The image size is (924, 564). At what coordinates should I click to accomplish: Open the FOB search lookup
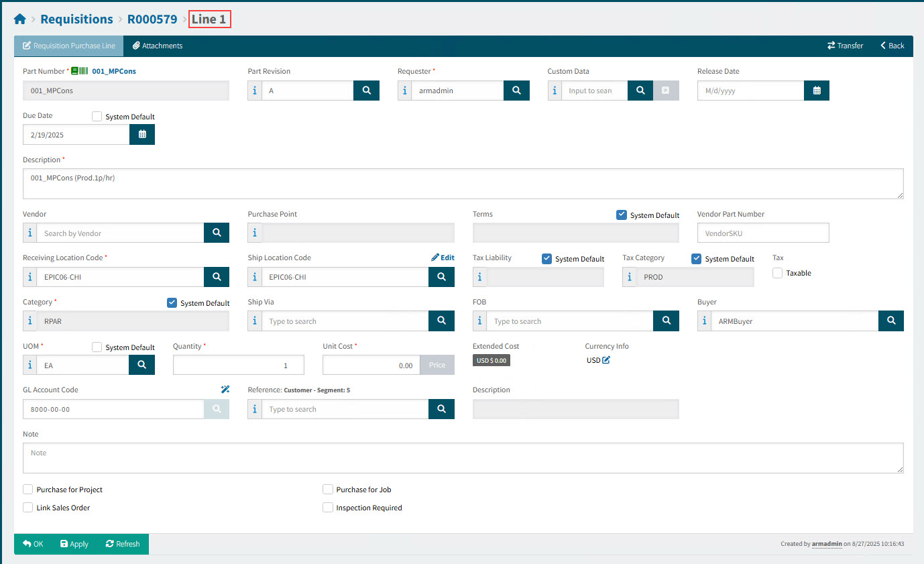click(666, 321)
